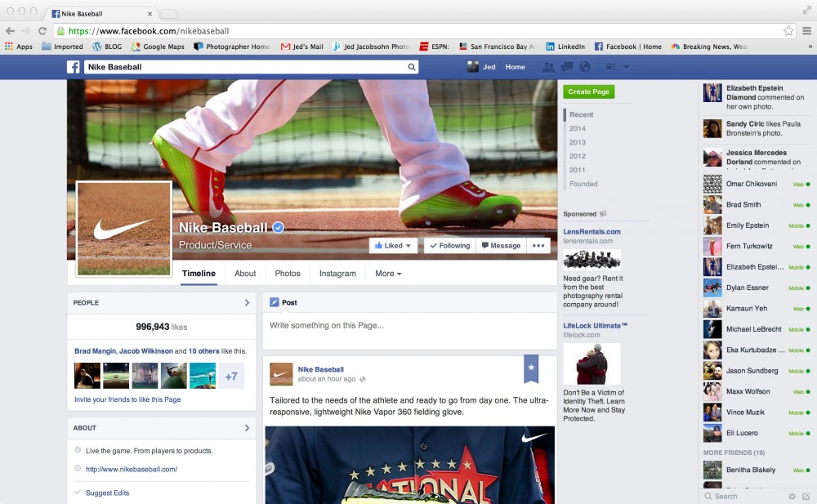Go to Home in the Facebook top bar
The image size is (817, 504).
[516, 67]
